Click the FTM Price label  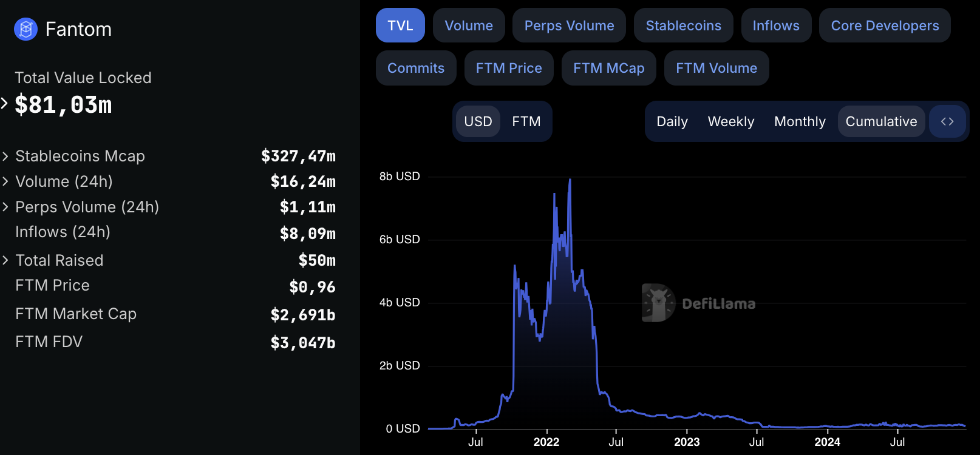coord(52,285)
